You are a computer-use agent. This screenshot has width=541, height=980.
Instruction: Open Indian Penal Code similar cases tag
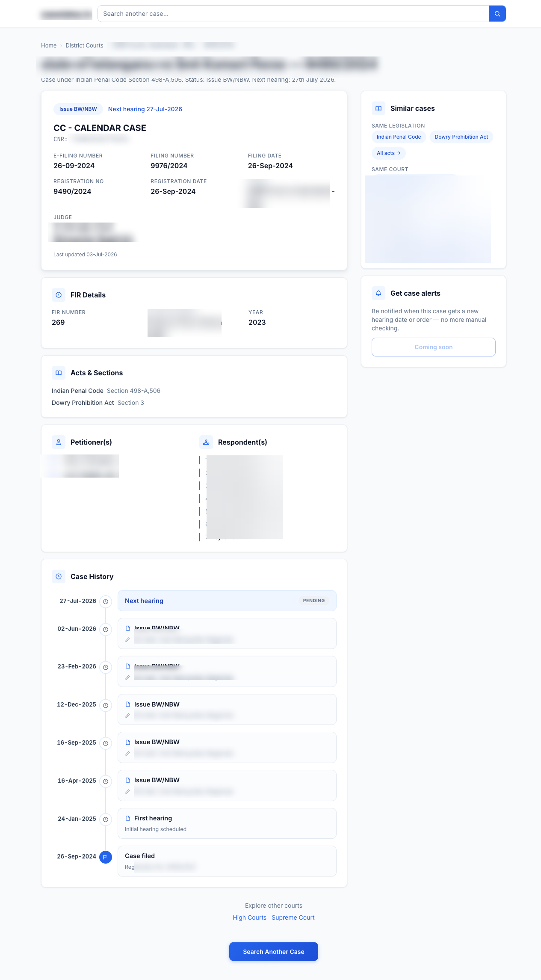point(399,137)
